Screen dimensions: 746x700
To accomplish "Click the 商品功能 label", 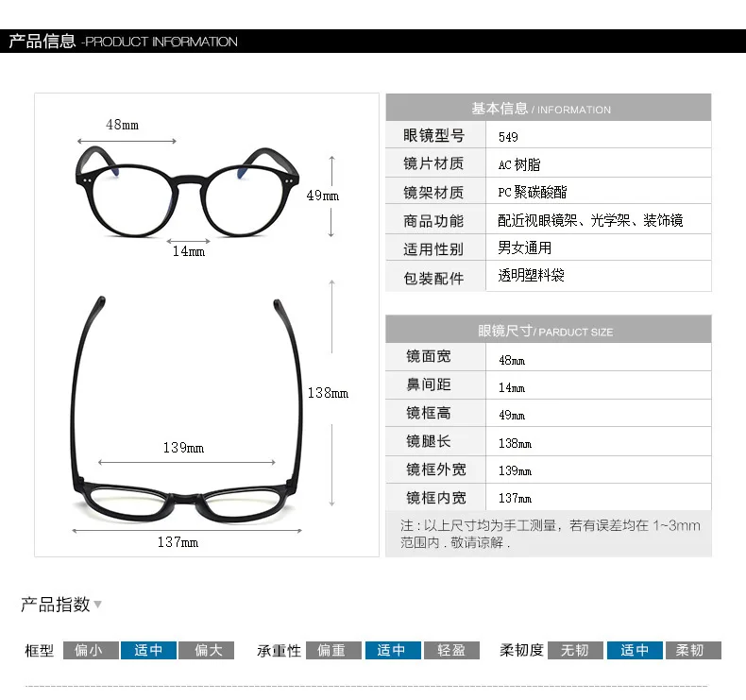I will point(433,221).
